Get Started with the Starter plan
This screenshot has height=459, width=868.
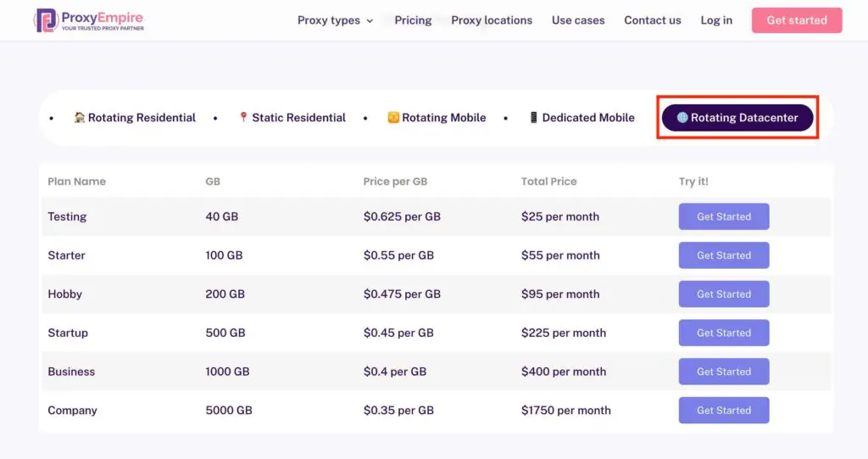[x=724, y=255]
